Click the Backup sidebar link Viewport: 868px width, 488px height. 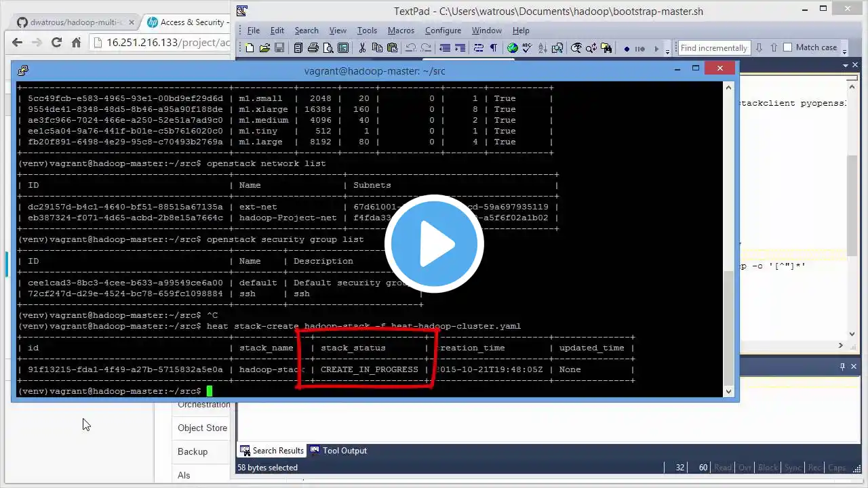193,451
